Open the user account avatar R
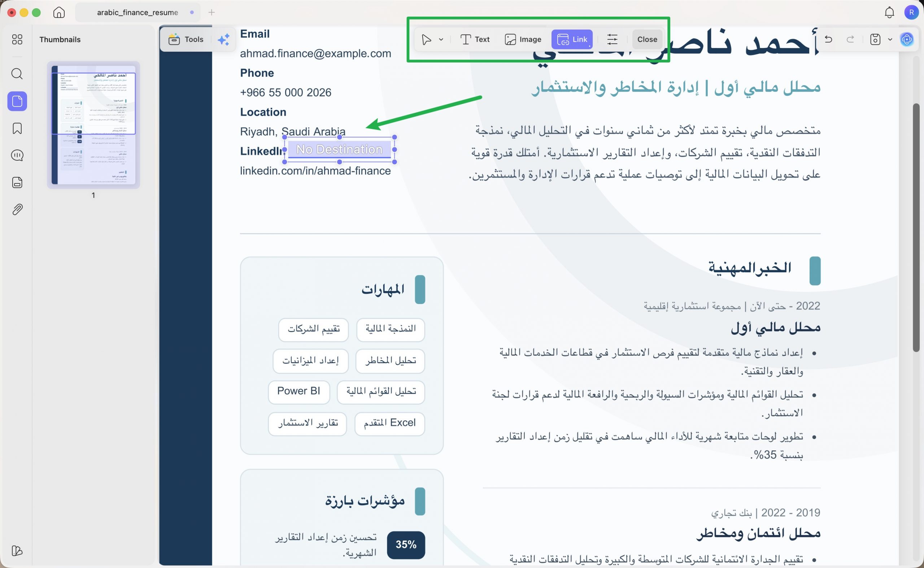Image resolution: width=924 pixels, height=568 pixels. point(911,12)
